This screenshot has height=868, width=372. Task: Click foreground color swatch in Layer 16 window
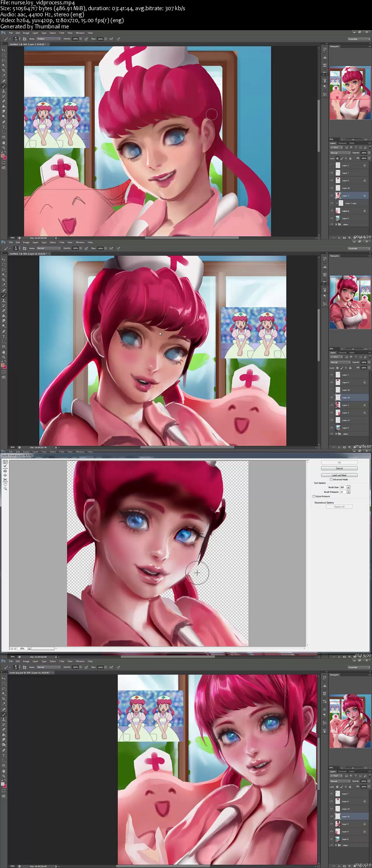[x=3, y=784]
